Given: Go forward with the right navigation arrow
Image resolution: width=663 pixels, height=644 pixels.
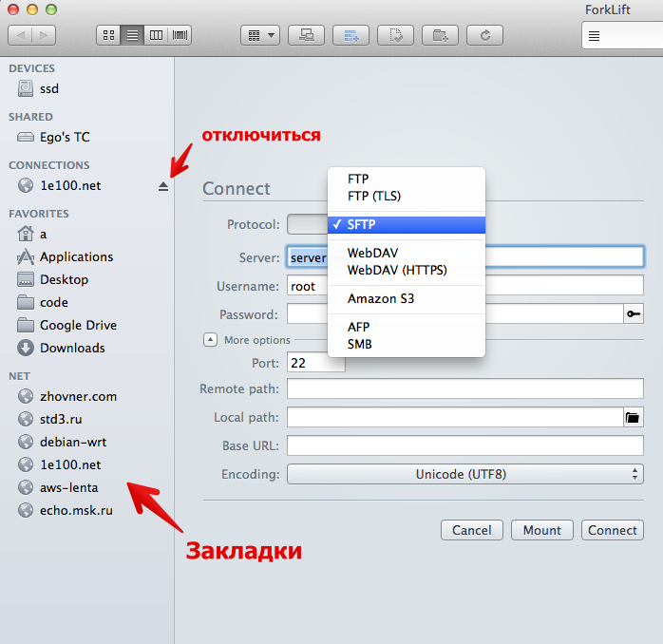Looking at the screenshot, I should [x=44, y=35].
